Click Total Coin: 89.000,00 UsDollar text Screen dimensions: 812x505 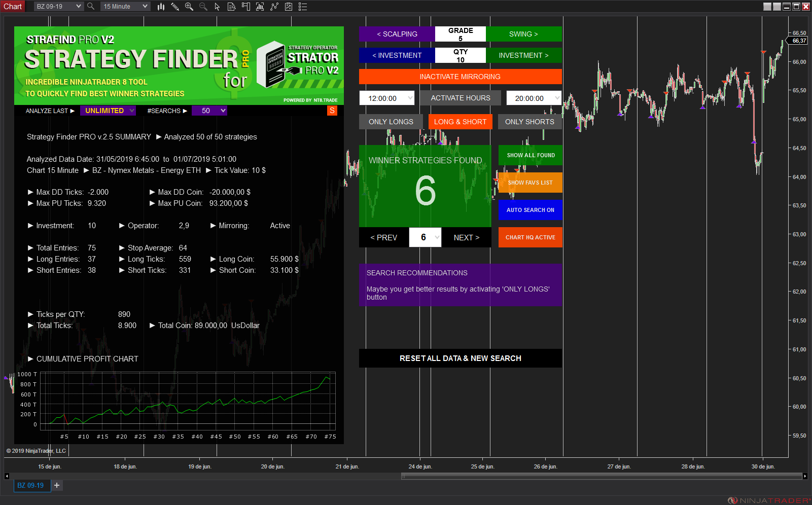[208, 326]
